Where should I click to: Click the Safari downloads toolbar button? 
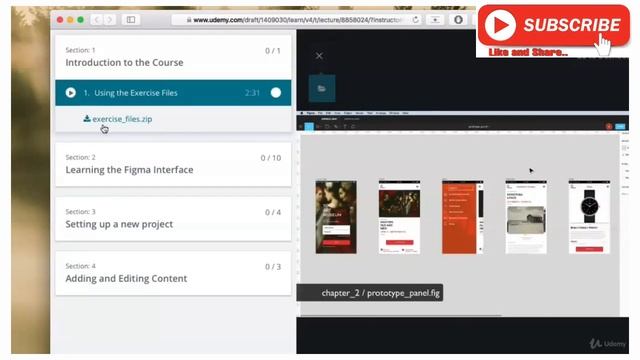pyautogui.click(x=435, y=20)
